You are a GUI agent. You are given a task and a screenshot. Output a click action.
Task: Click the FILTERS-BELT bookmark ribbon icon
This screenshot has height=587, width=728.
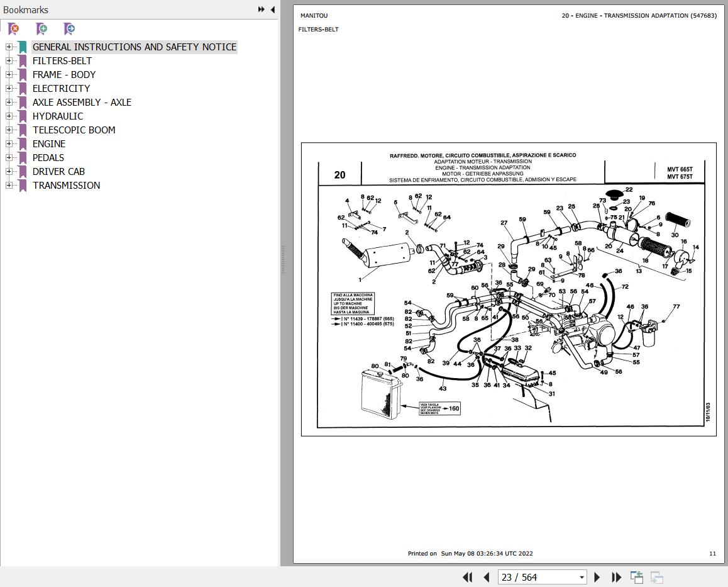[22, 61]
